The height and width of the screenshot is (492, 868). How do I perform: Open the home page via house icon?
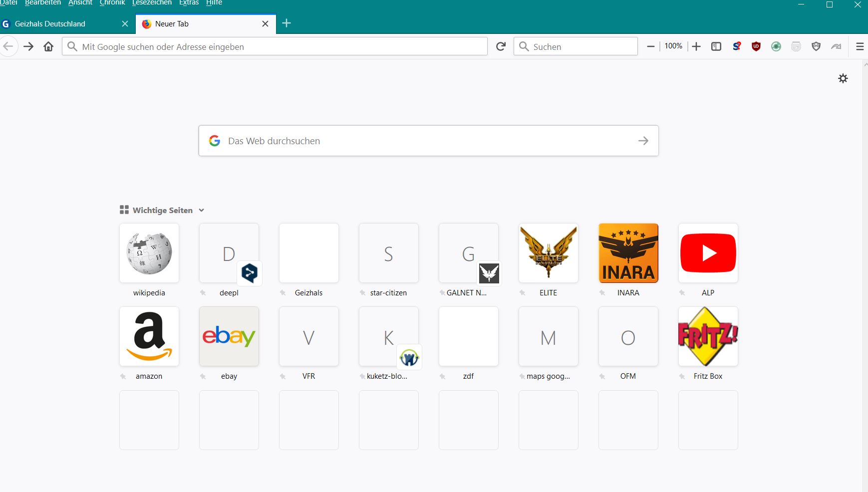(x=48, y=46)
